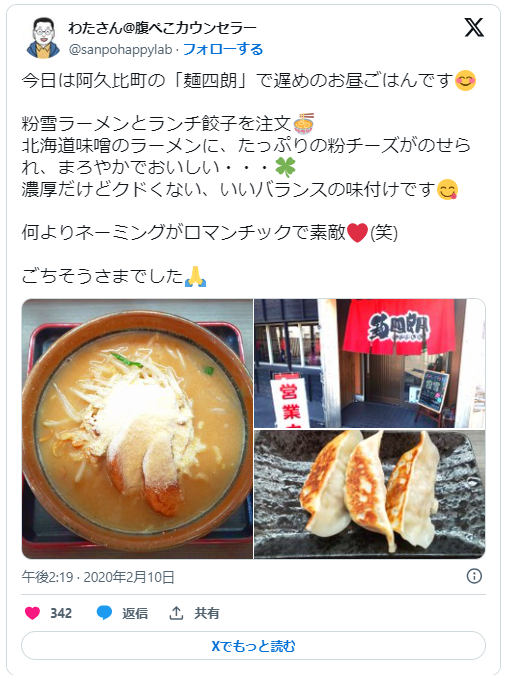
Task: Click the blue reply speech bubble icon
Action: click(104, 613)
